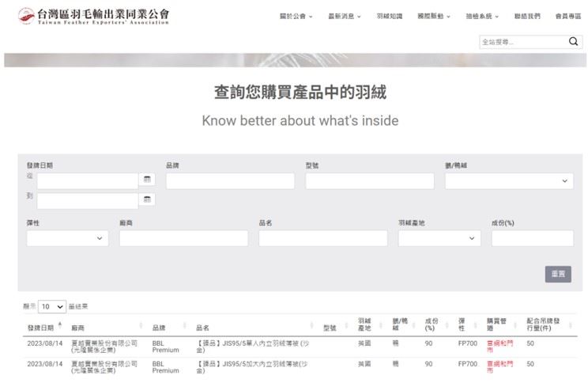Sort table by 成份(%) column arrow

point(447,325)
